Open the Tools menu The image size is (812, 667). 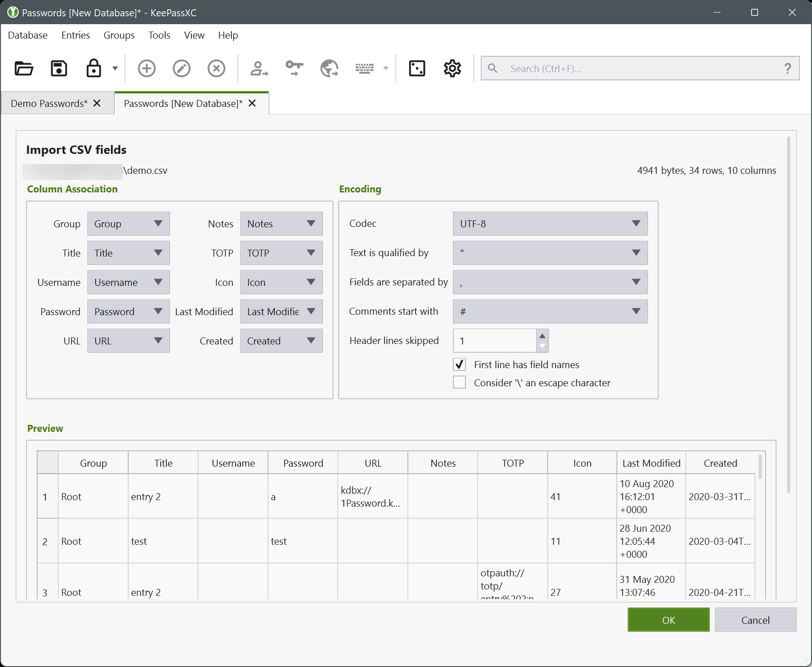tap(159, 35)
